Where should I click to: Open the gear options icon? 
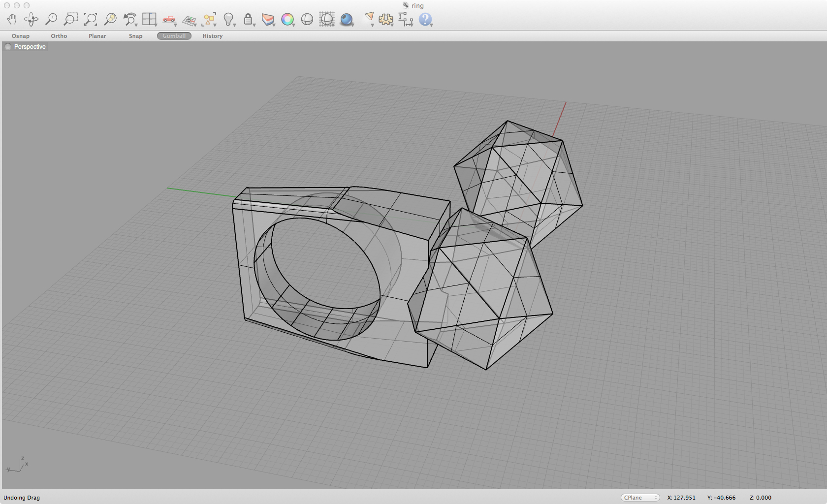pyautogui.click(x=386, y=20)
